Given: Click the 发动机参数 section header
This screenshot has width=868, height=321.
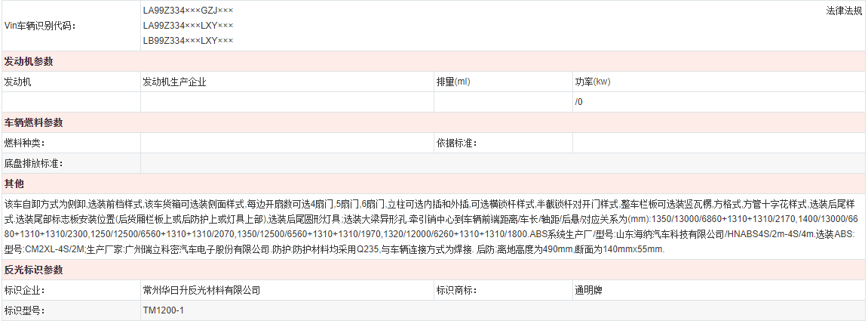Looking at the screenshot, I should tap(29, 61).
